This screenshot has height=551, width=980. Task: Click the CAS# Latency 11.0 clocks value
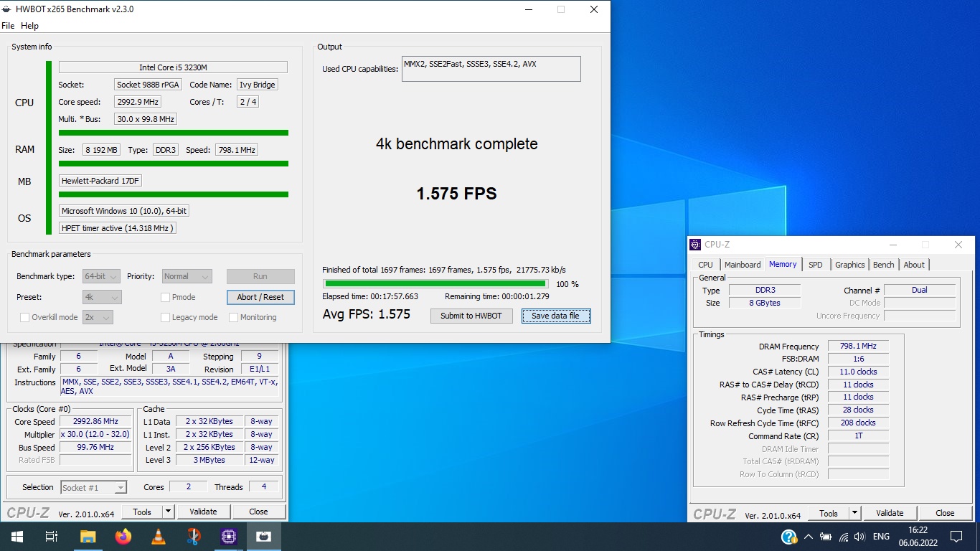point(858,372)
